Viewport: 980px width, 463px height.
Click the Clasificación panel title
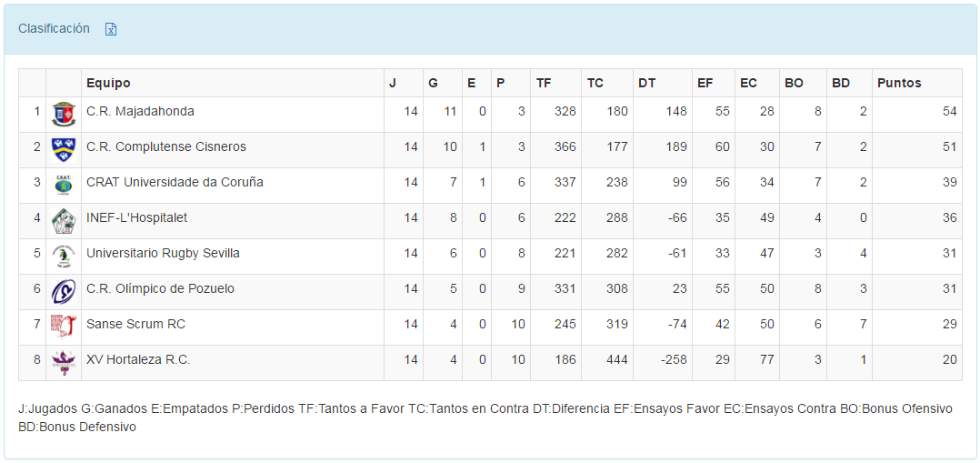pos(54,29)
